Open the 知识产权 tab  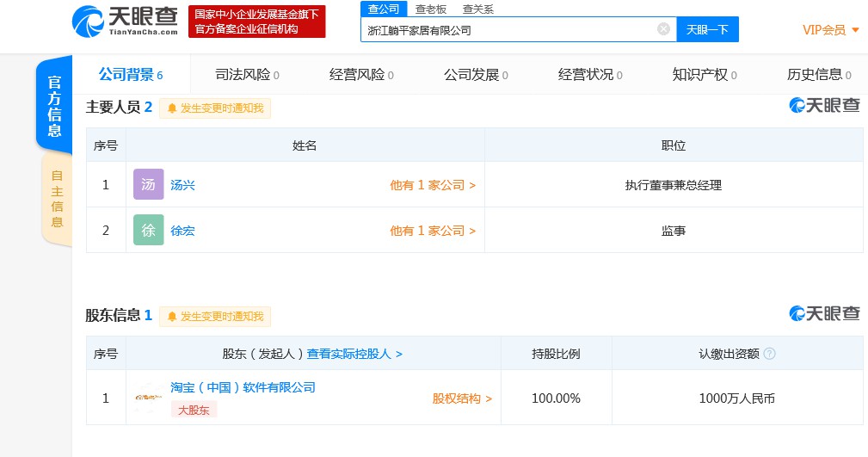click(705, 74)
